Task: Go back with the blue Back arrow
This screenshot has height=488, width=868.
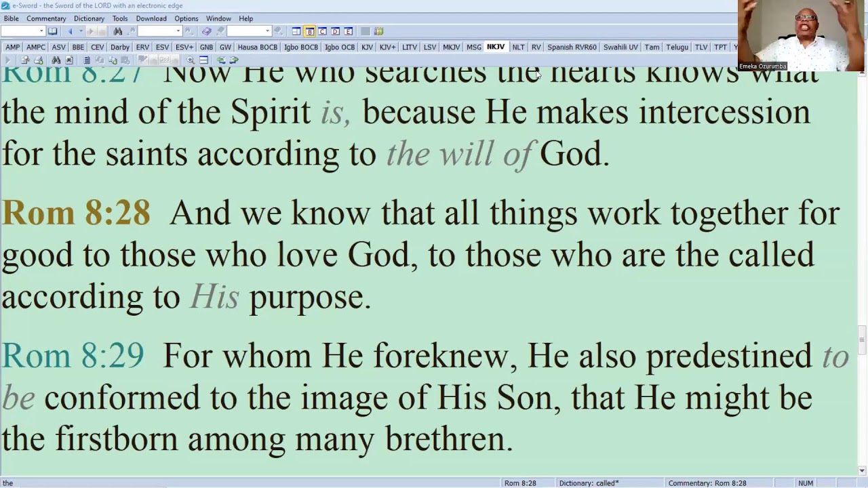Action: [70, 31]
